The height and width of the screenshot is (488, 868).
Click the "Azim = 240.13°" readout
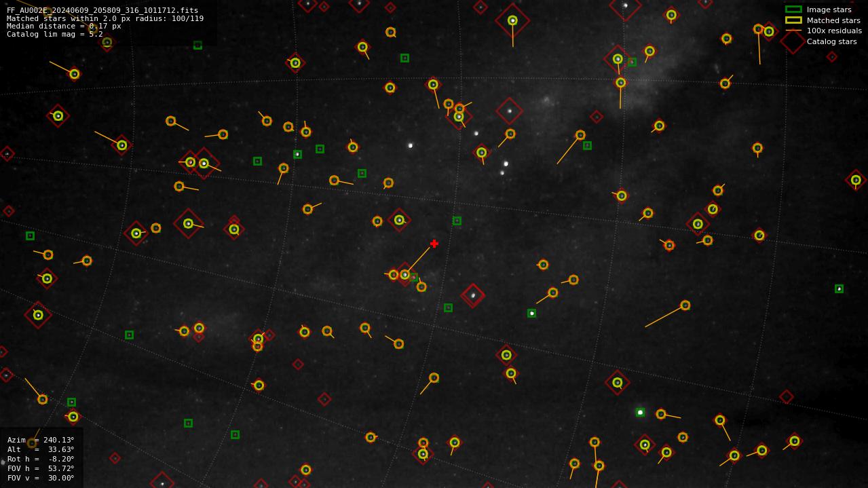pyautogui.click(x=41, y=440)
